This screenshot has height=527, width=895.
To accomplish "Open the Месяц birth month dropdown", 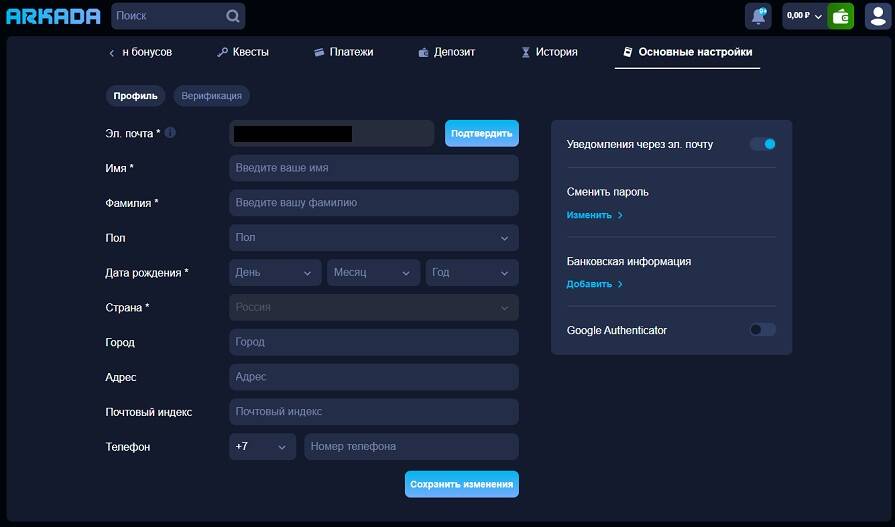I will [373, 272].
